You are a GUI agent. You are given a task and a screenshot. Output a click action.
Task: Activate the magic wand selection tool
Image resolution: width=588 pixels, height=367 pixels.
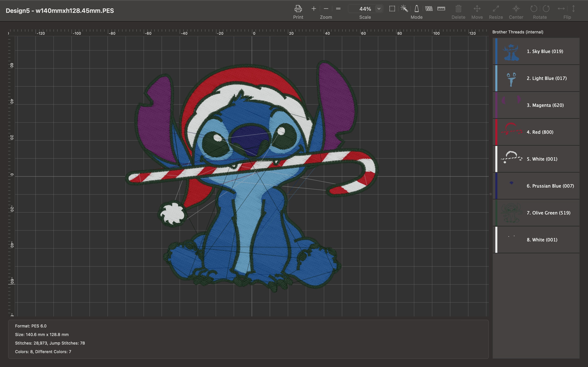[404, 9]
